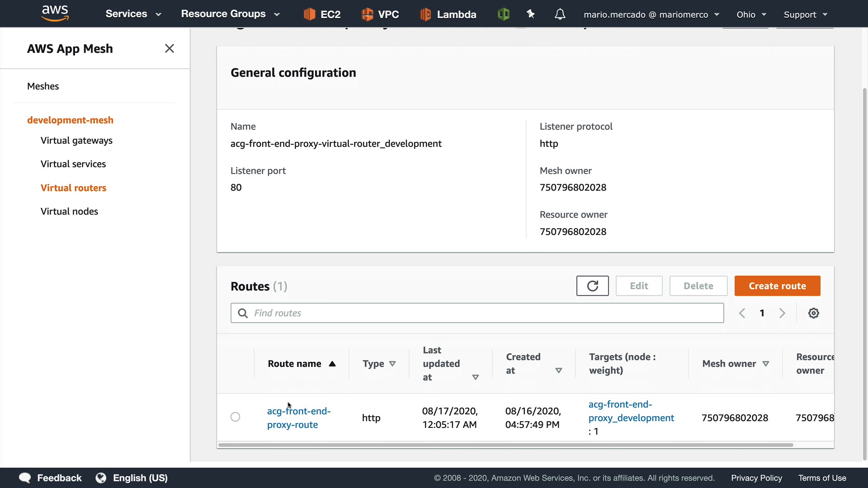Go to Virtual nodes in sidebar
This screenshot has height=488, width=868.
tap(69, 211)
